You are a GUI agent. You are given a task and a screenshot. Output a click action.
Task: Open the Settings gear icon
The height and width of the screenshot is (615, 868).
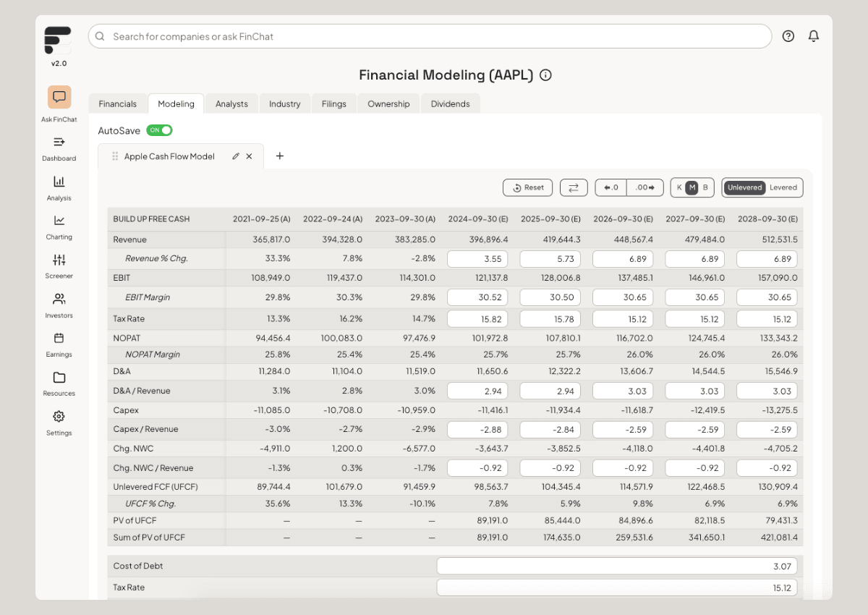pyautogui.click(x=59, y=416)
